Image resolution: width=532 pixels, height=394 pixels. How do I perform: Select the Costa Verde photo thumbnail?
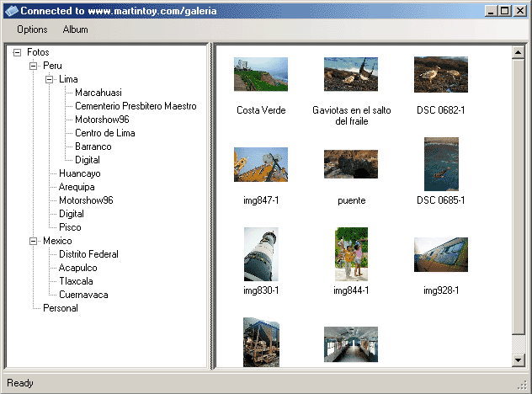(261, 74)
